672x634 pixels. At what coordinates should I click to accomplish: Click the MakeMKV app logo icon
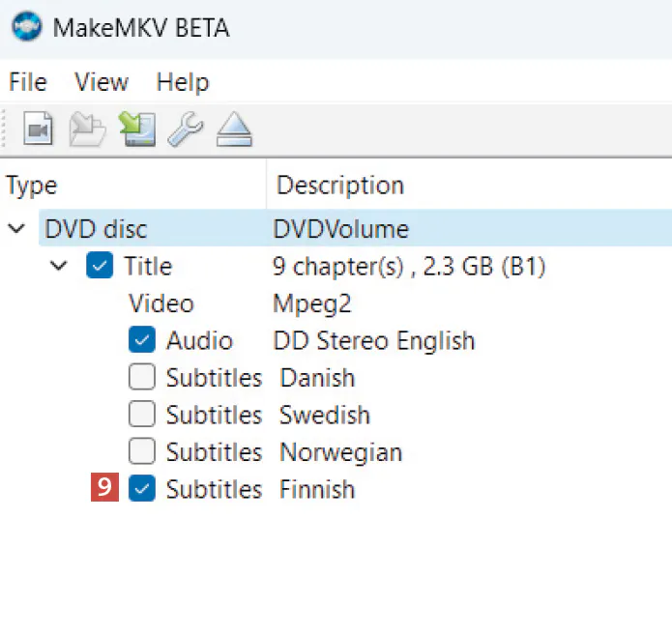26,27
